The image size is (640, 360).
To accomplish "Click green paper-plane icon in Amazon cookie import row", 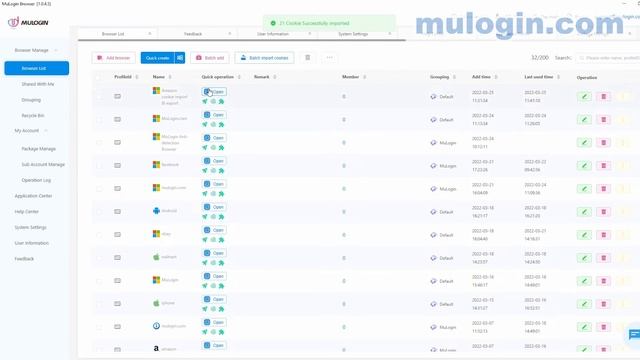I will pos(205,101).
